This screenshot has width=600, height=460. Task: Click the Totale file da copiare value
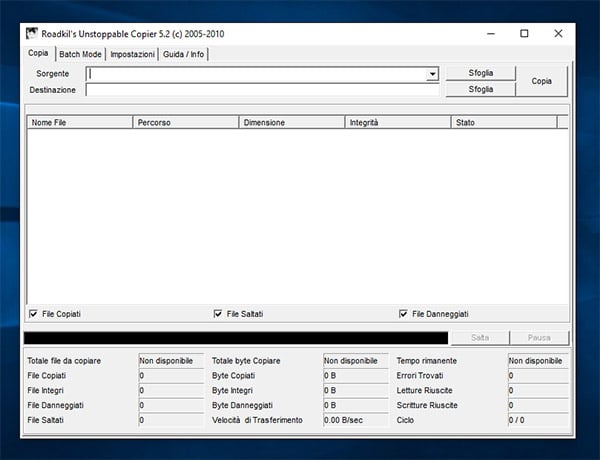click(x=171, y=361)
